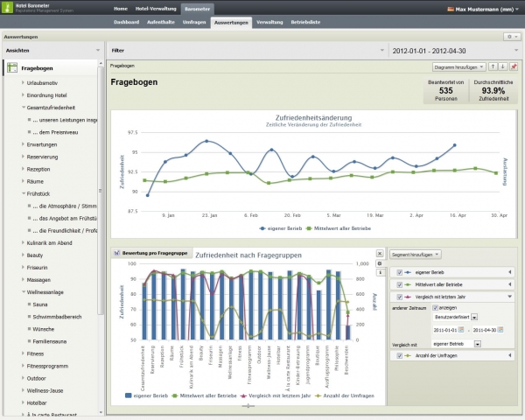Toggle Vergleich mit letztem Jahr segment checkbox

pyautogui.click(x=399, y=297)
